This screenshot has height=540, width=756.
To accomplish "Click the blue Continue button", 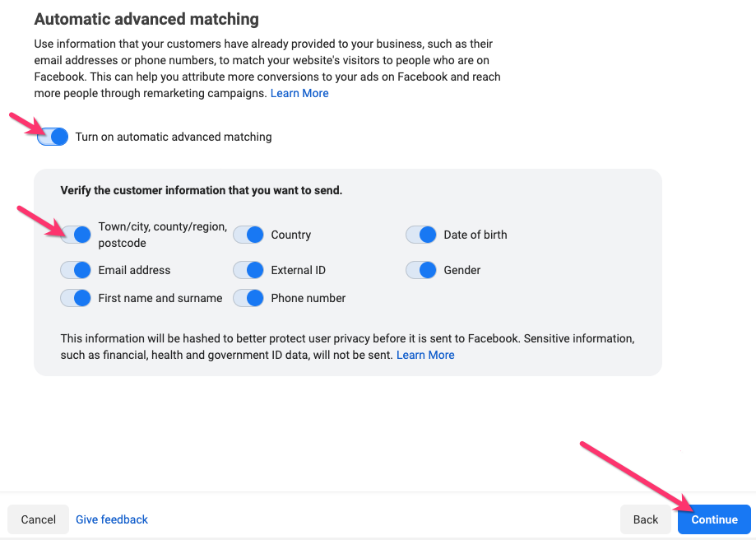I will point(714,519).
